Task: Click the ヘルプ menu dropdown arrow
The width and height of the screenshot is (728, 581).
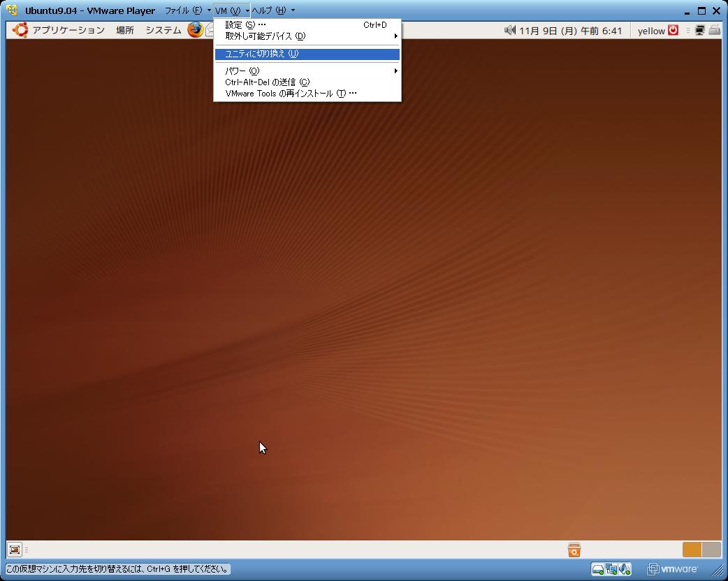Action: [x=293, y=10]
